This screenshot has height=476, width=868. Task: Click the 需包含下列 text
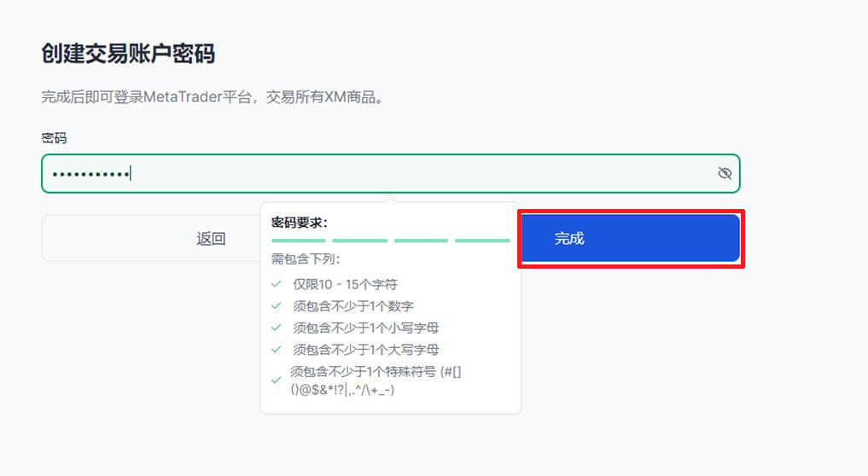306,259
